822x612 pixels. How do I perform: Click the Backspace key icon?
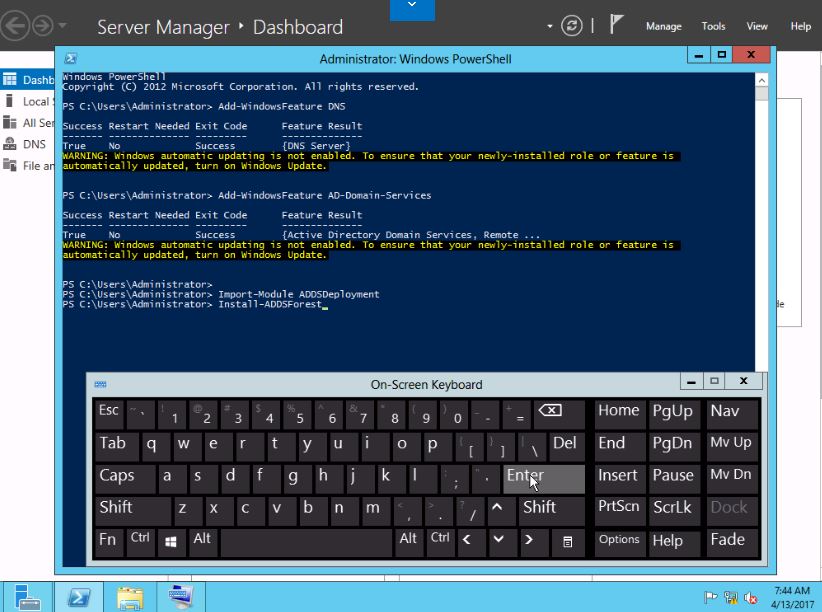point(558,414)
